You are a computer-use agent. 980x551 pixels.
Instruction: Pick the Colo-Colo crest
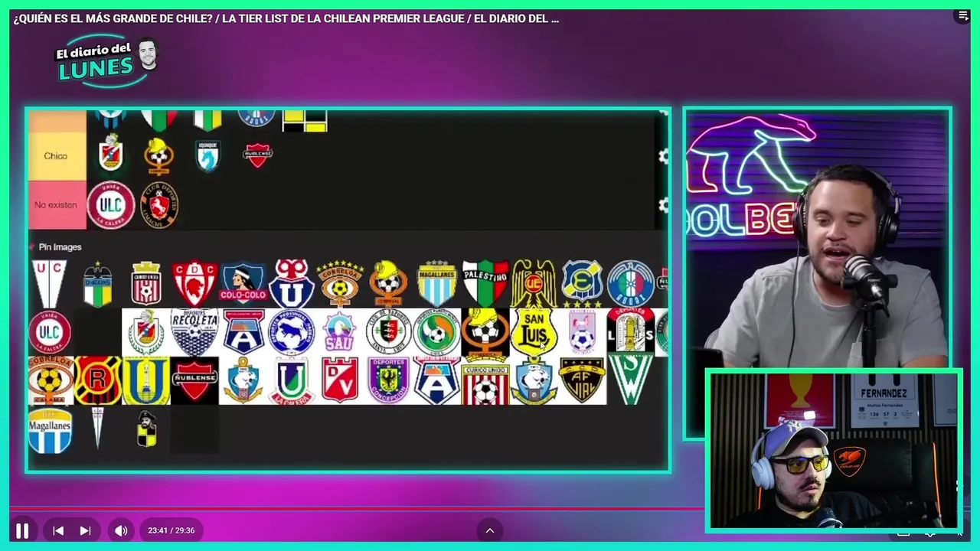pos(243,284)
